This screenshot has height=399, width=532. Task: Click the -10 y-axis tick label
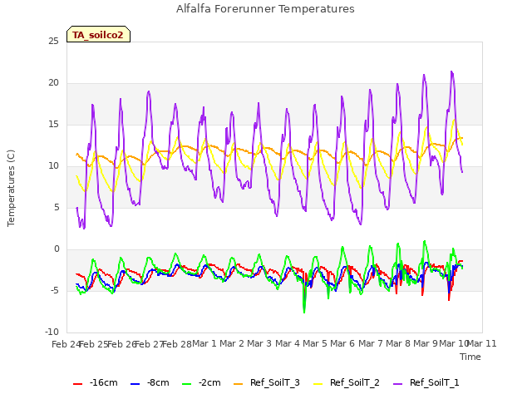click(52, 332)
